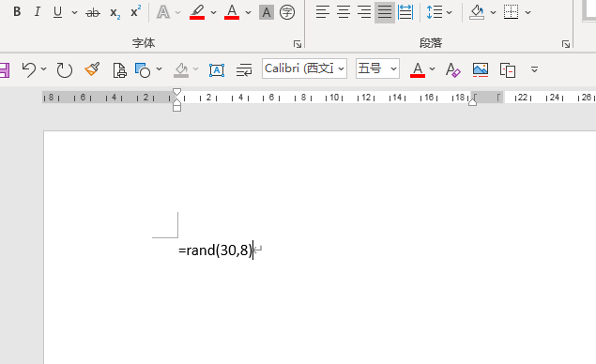Click the enclosed characters icon
This screenshot has width=596, height=364.
[287, 12]
